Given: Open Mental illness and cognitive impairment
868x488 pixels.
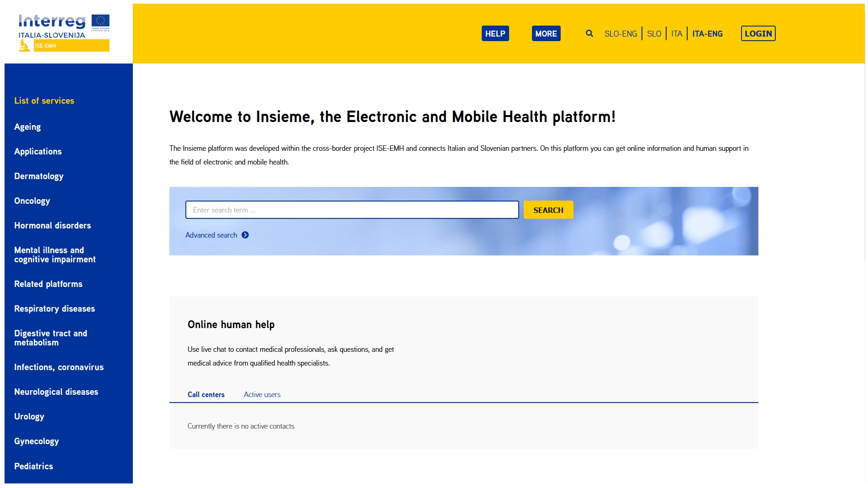Looking at the screenshot, I should tap(55, 255).
